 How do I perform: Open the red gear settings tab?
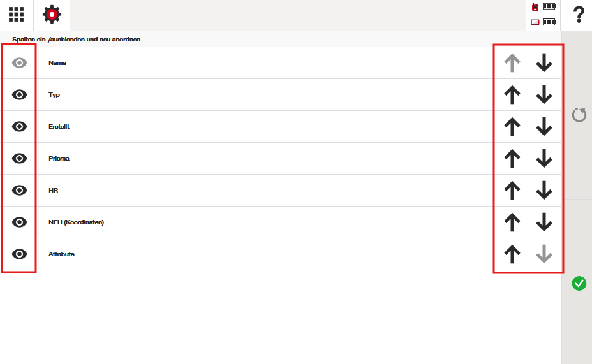(x=52, y=14)
